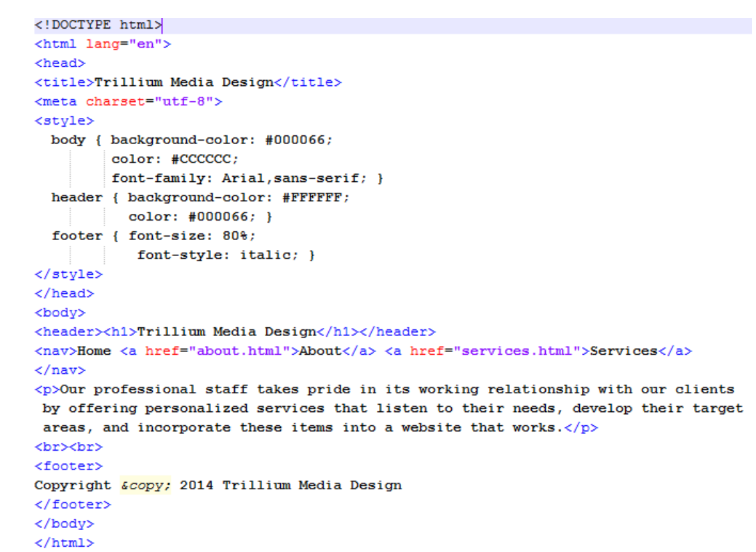Viewport: 756px width, 552px height.
Task: Select the h1 Trillium Media Design heading text
Action: coord(227,332)
